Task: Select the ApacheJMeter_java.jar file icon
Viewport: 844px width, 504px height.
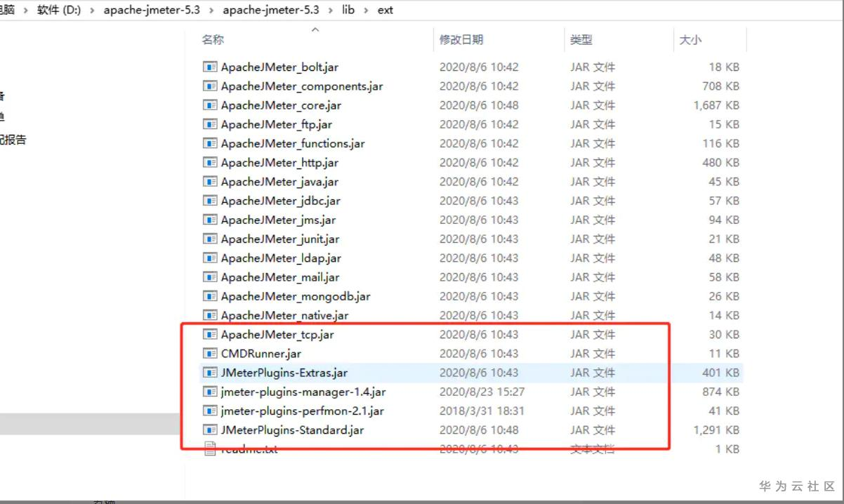Action: tap(209, 182)
